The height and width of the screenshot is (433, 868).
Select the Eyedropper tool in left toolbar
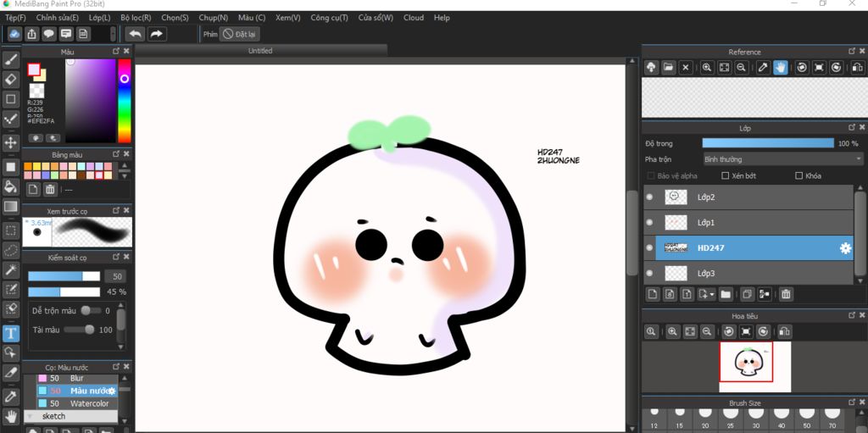11,397
